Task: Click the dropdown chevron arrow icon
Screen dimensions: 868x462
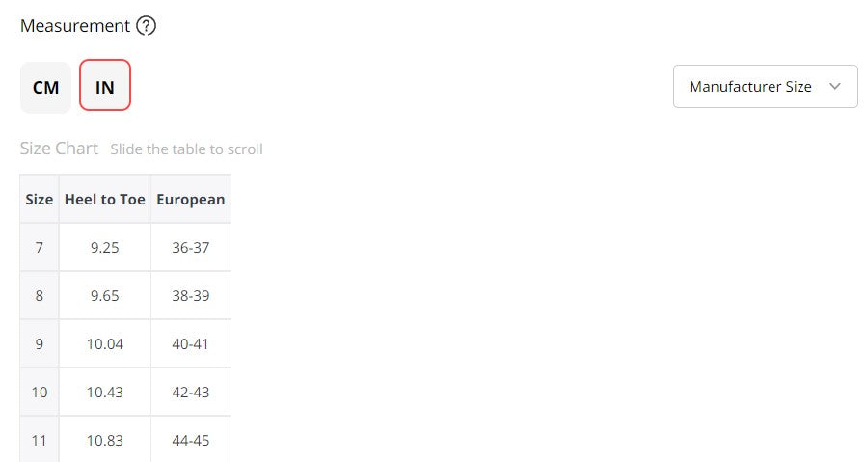Action: pos(835,87)
